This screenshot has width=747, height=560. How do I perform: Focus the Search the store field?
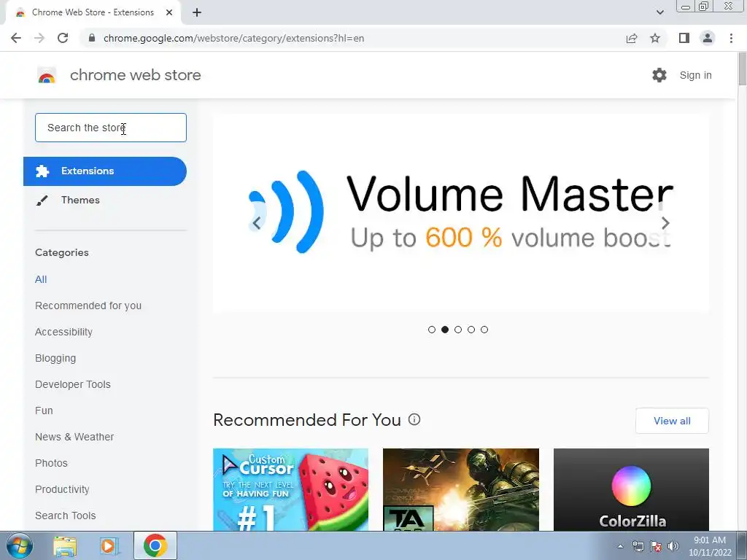[111, 128]
